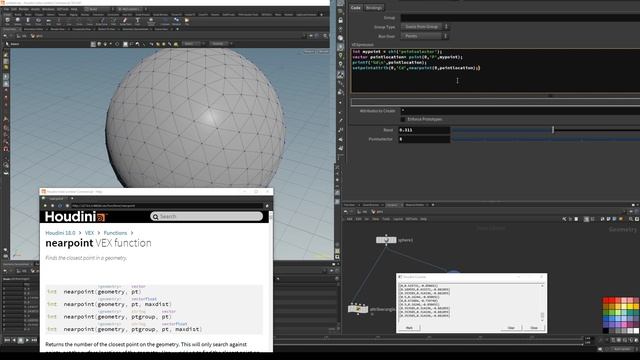Click Close button in Houdini Console
Screen dimensions: 640x360
(x=534, y=328)
